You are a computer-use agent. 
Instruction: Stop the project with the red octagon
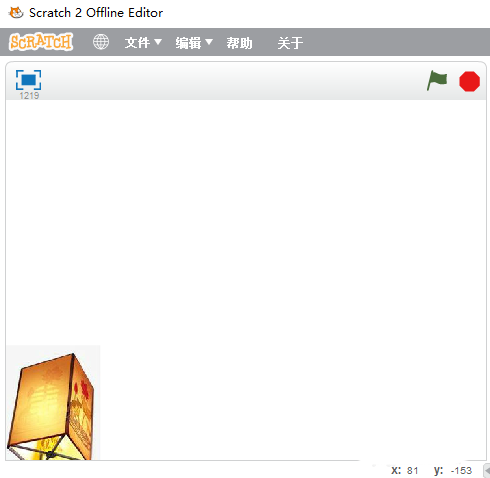click(469, 81)
